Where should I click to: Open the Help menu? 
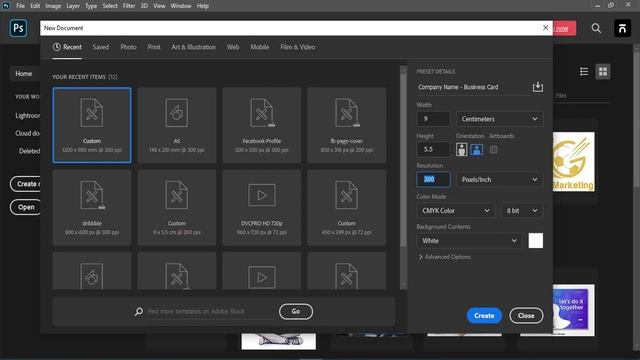click(x=203, y=6)
